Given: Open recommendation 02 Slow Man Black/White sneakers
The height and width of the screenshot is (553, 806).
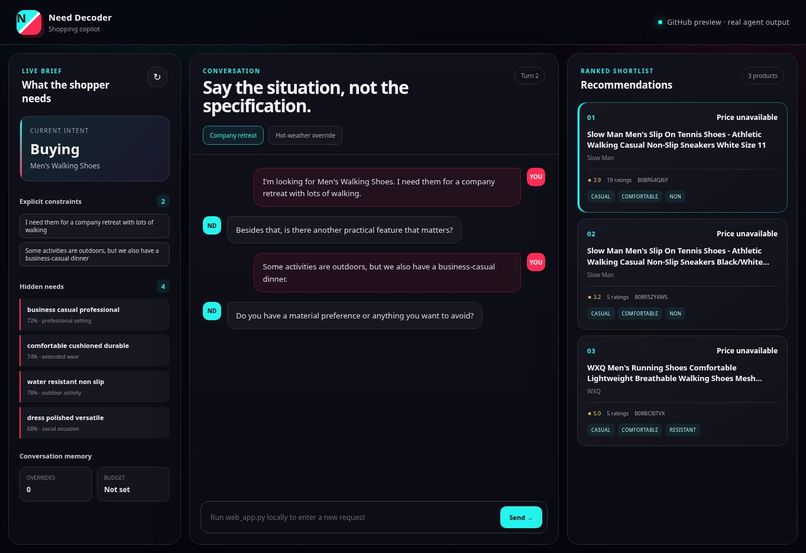Looking at the screenshot, I should 682,274.
